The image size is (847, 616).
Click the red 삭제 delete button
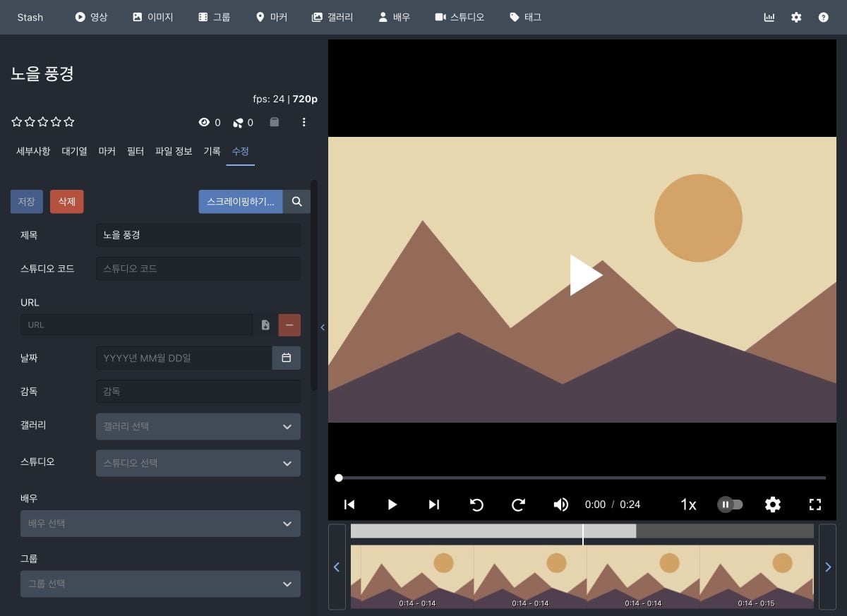click(67, 202)
